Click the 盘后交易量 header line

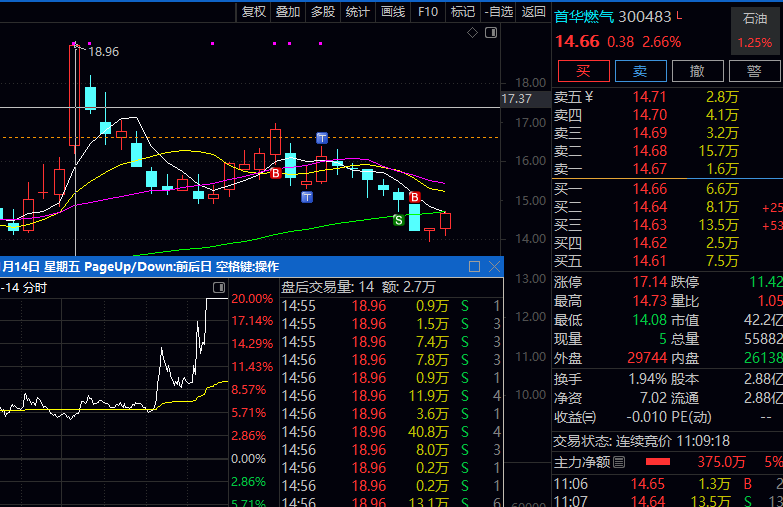[x=359, y=287]
